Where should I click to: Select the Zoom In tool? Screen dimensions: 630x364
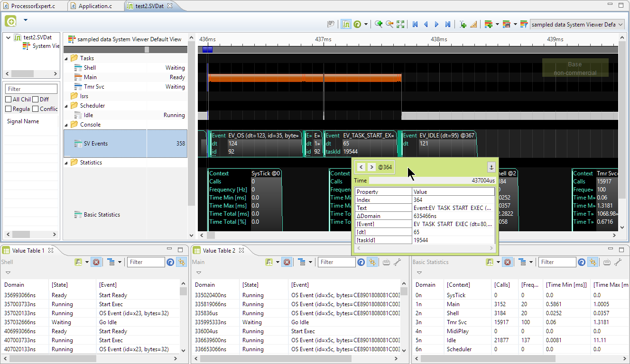point(379,24)
